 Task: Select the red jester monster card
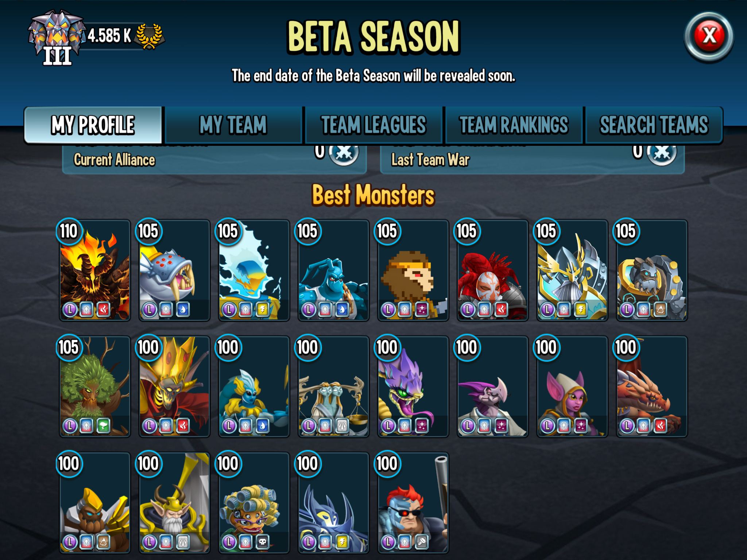[x=492, y=270]
